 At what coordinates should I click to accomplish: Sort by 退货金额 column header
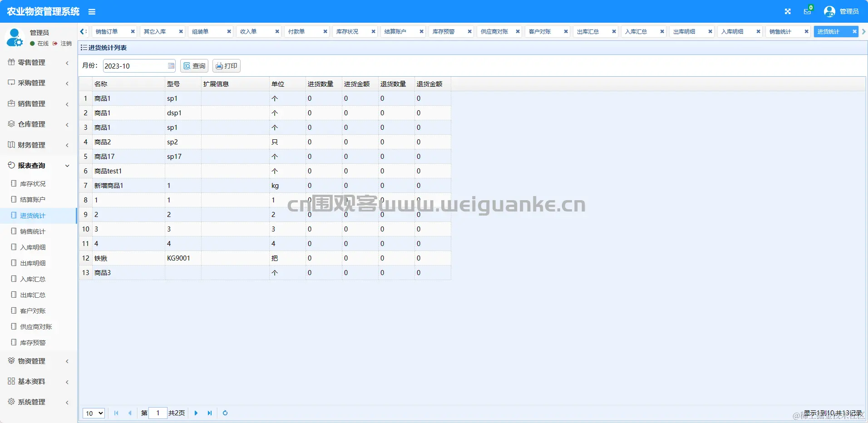click(433, 84)
